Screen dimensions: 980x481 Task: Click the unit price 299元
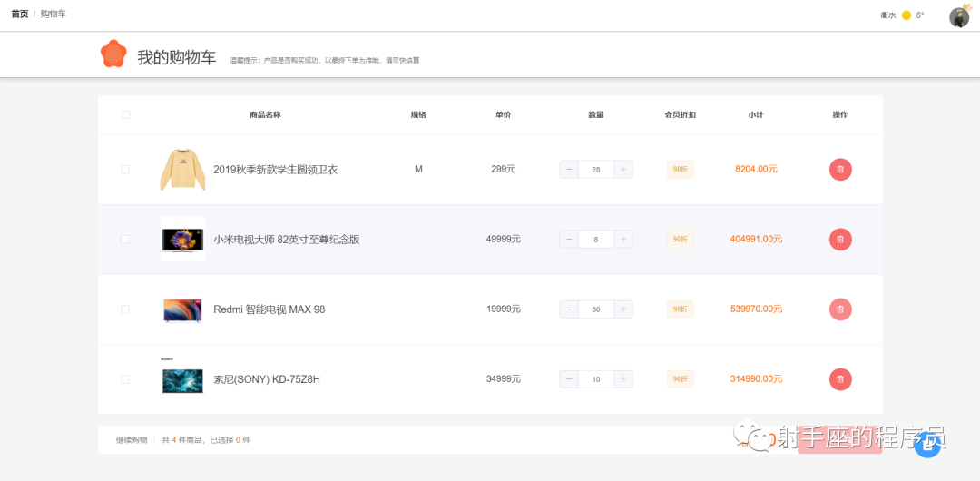tap(503, 169)
